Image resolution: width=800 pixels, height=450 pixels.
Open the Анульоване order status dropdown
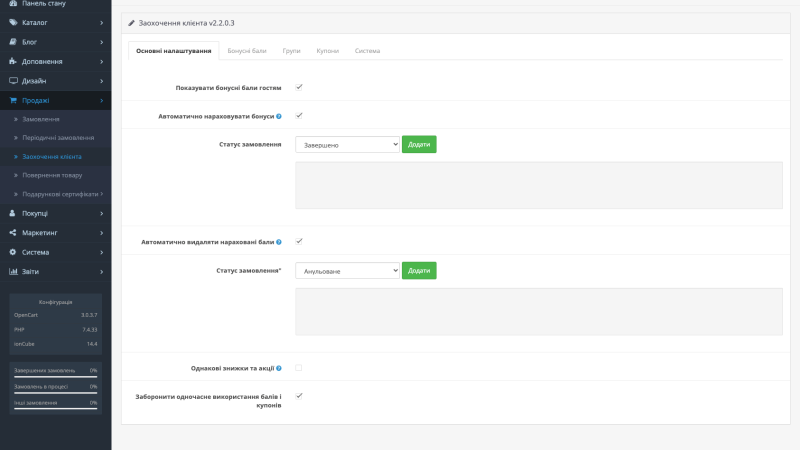(x=347, y=270)
